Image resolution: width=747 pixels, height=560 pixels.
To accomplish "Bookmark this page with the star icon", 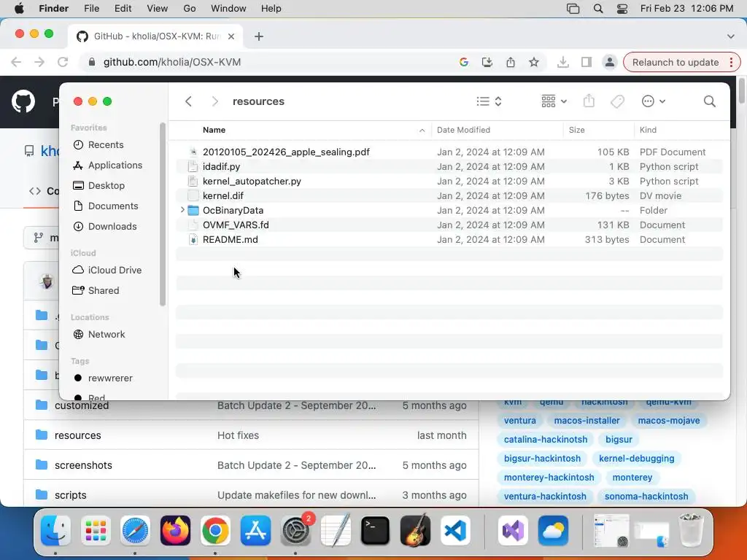I will click(534, 63).
